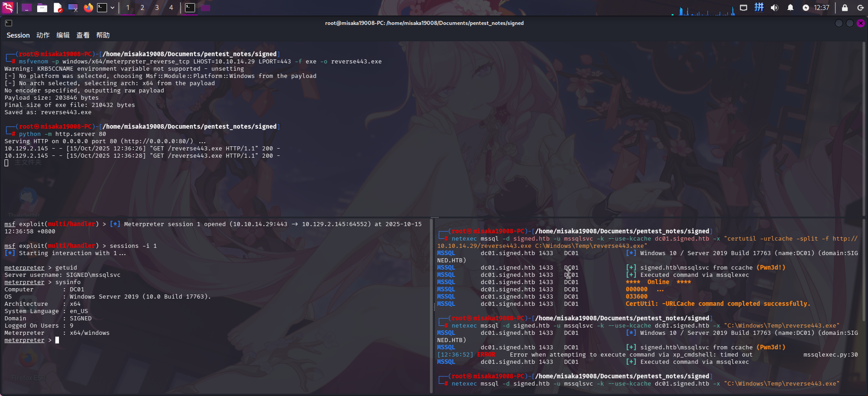Switch to workspace 4
This screenshot has width=868, height=396.
171,8
